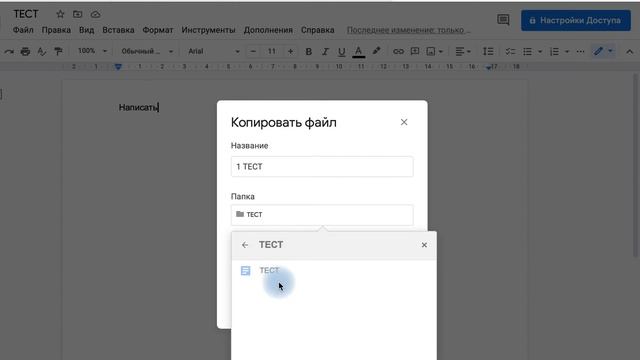Click the document title ТЕСТ
Image resolution: width=640 pixels, height=360 pixels.
coord(26,14)
